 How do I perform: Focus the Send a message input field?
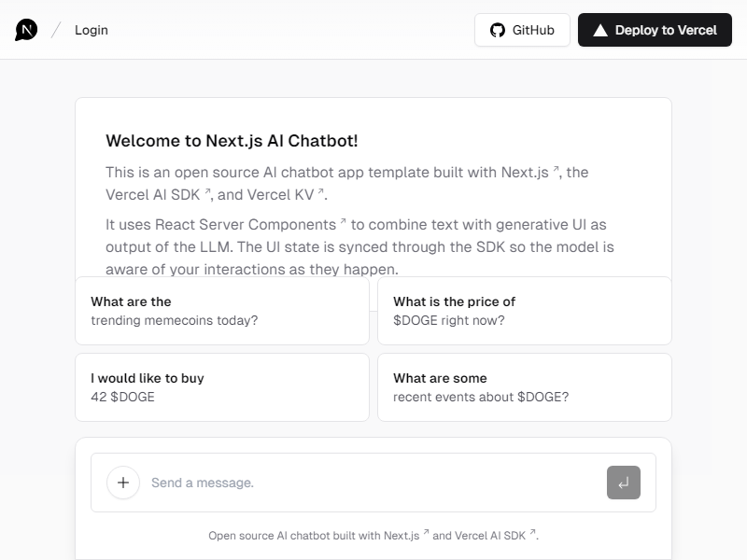coord(373,483)
